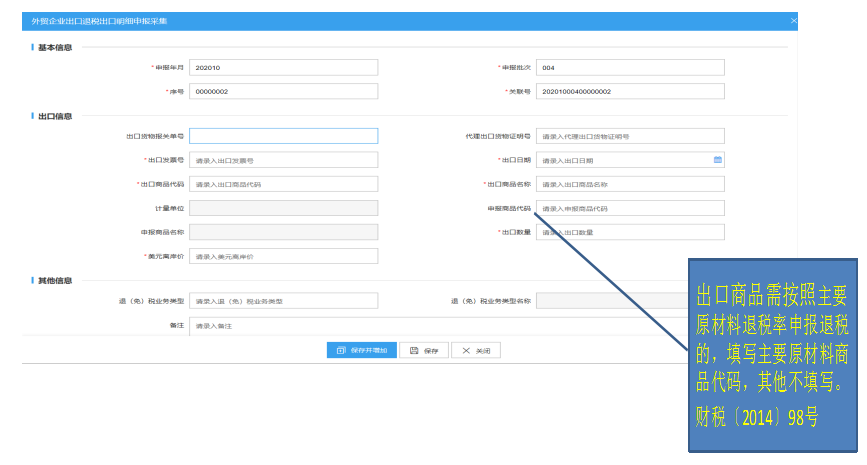Focus the 出口货物报关单号 input field
Viewport: 867px width, 465px height.
[x=283, y=136]
